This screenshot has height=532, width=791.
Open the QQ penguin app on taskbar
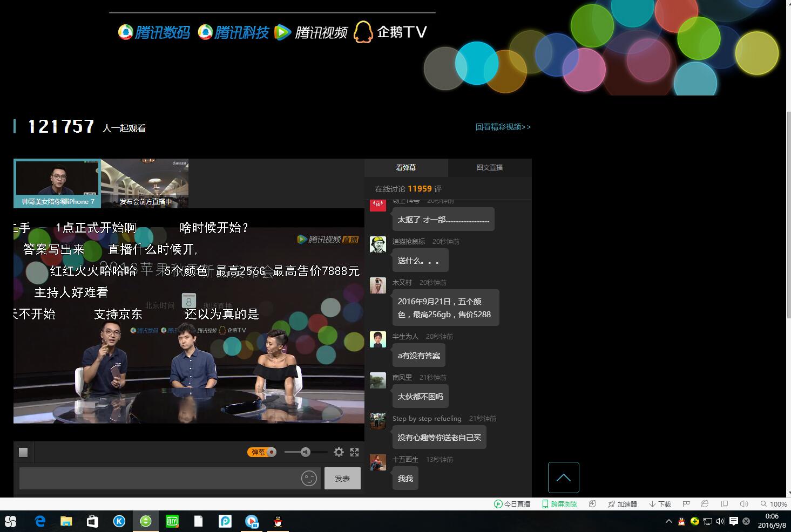coord(278,521)
